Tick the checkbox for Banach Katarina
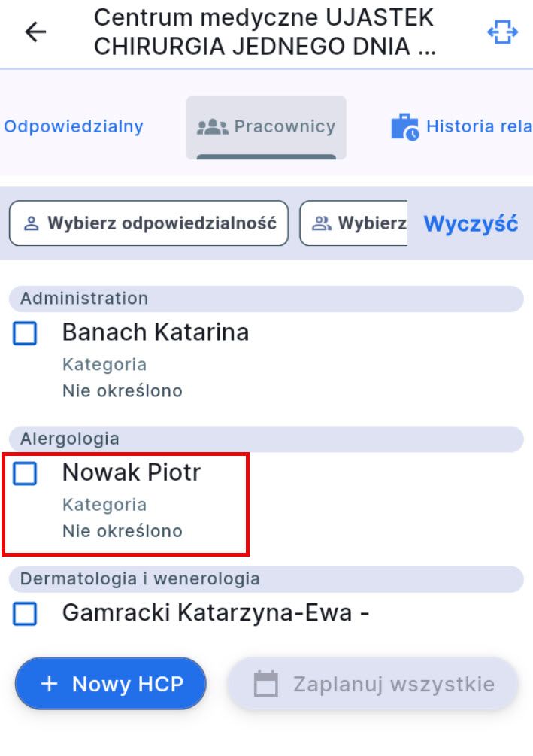 pyautogui.click(x=26, y=333)
